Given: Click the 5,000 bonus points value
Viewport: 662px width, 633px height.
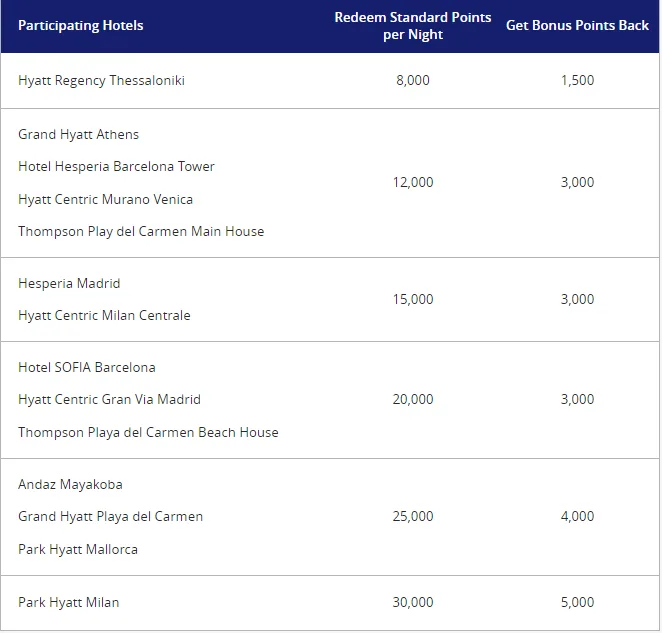Looking at the screenshot, I should pos(577,602).
